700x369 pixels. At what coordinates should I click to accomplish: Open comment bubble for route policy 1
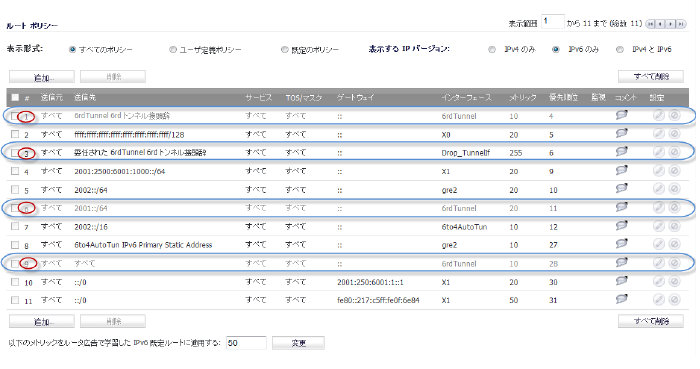pos(622,115)
